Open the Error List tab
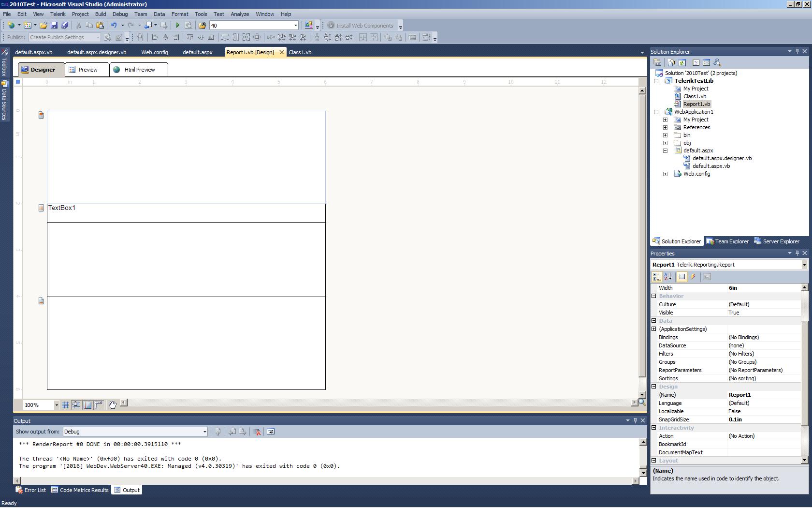The height and width of the screenshot is (508, 812). point(31,490)
